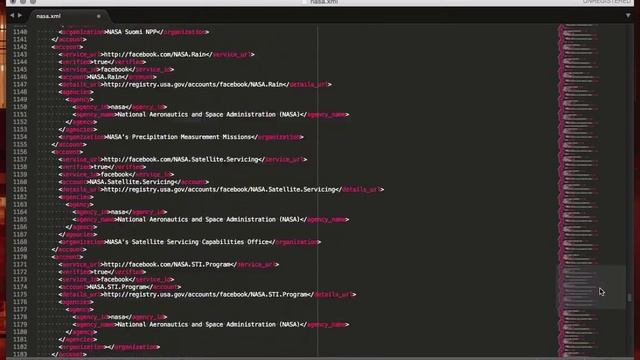The height and width of the screenshot is (360, 640).
Task: Click 'facebook' service id on line 1173
Action: click(x=115, y=280)
